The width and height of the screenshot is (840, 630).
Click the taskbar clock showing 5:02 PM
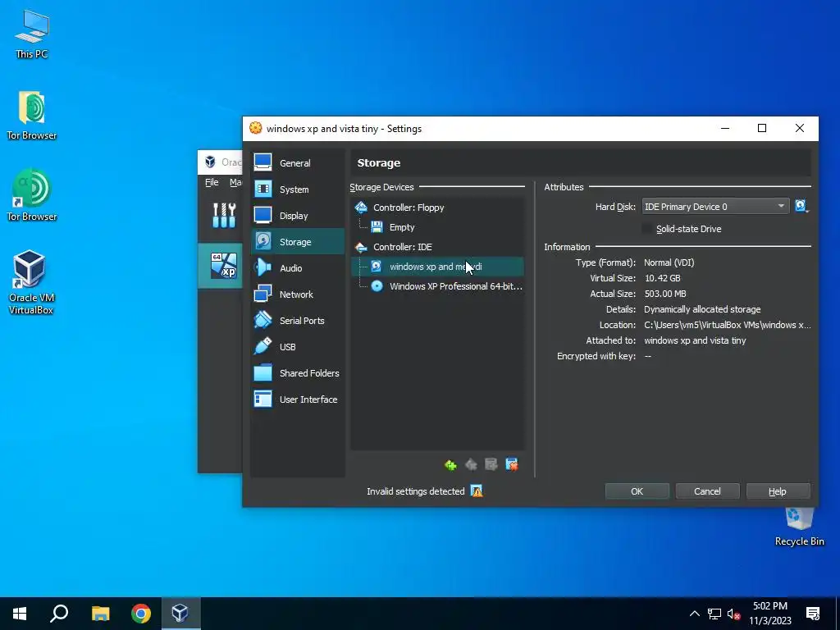tap(769, 614)
